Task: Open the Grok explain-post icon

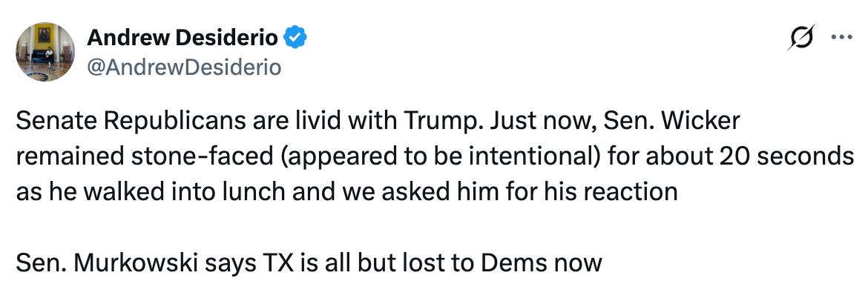Action: (x=801, y=38)
